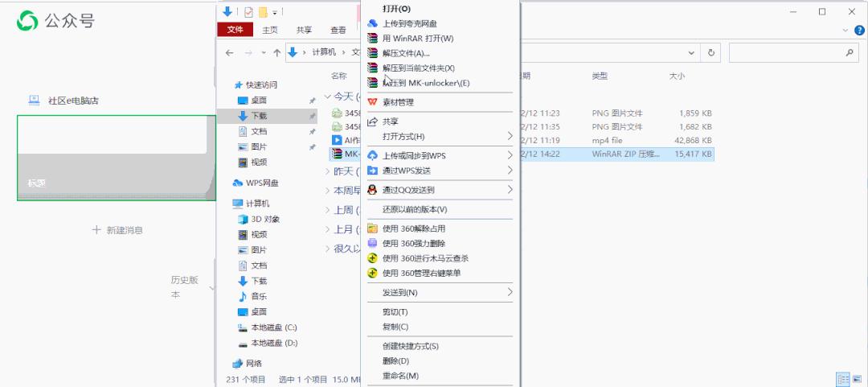Viewport: 868px width, 387px height.
Task: Select 创建快捷方式(S)
Action: point(410,347)
